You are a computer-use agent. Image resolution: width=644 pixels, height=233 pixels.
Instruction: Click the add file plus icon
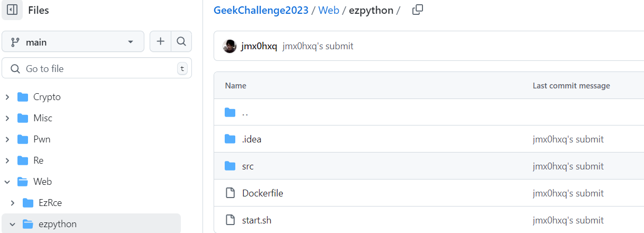[160, 41]
